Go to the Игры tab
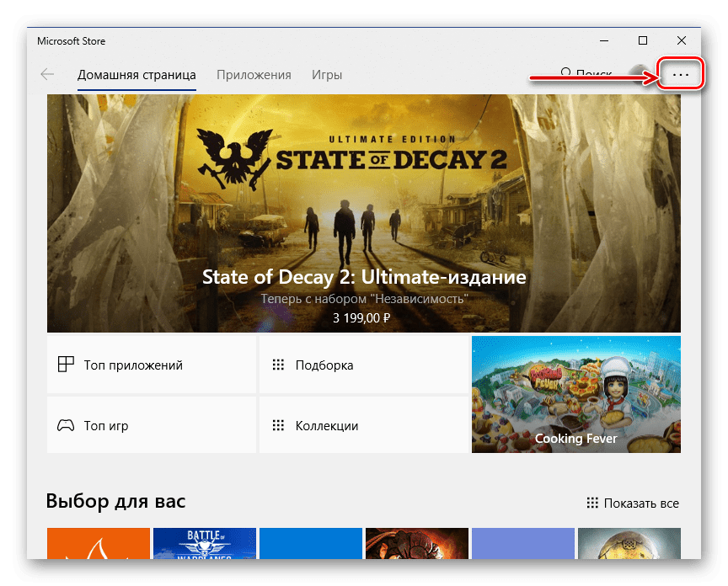This screenshot has width=728, height=586. click(x=327, y=75)
